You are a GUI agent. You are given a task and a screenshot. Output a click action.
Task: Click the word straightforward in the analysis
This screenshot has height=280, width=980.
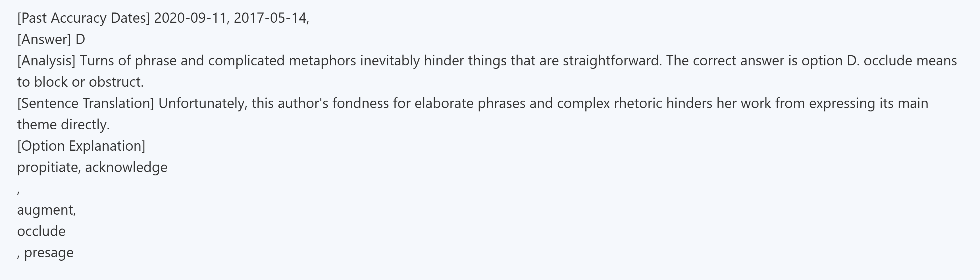(612, 61)
